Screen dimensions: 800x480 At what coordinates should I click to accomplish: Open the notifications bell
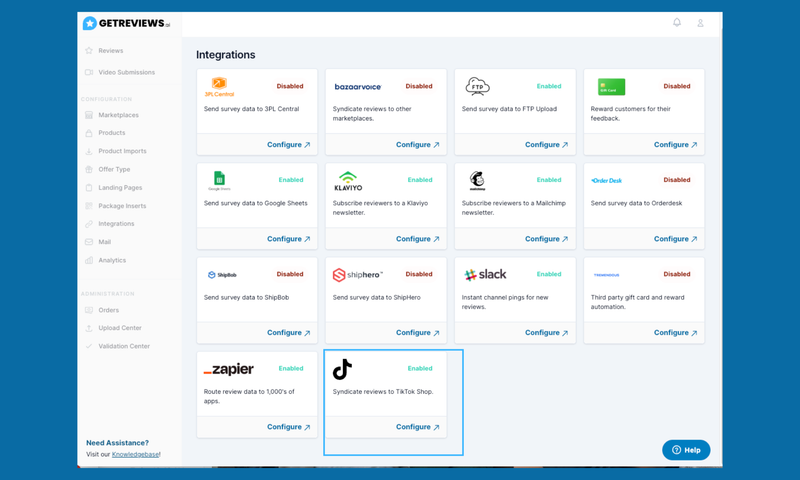[x=677, y=22]
